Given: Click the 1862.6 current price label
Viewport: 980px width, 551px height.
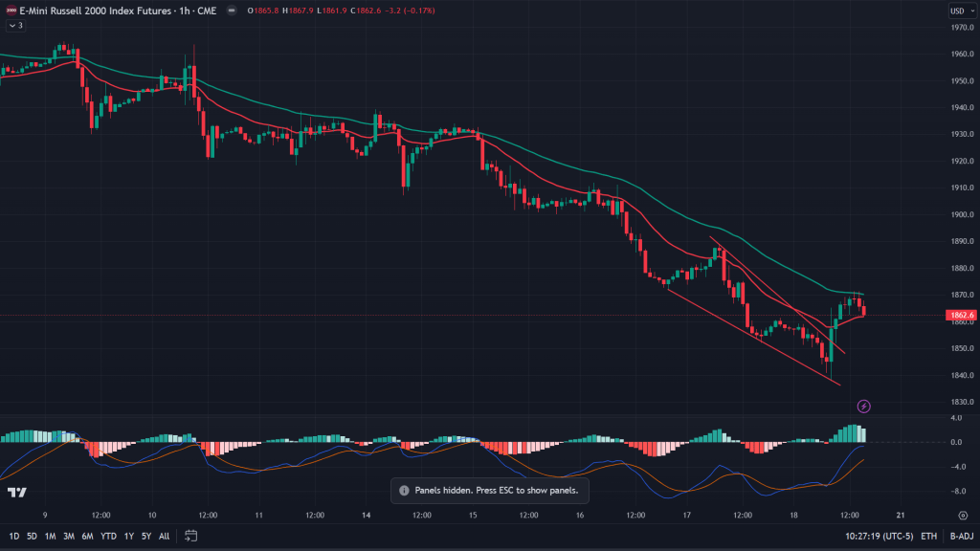Looking at the screenshot, I should 960,315.
